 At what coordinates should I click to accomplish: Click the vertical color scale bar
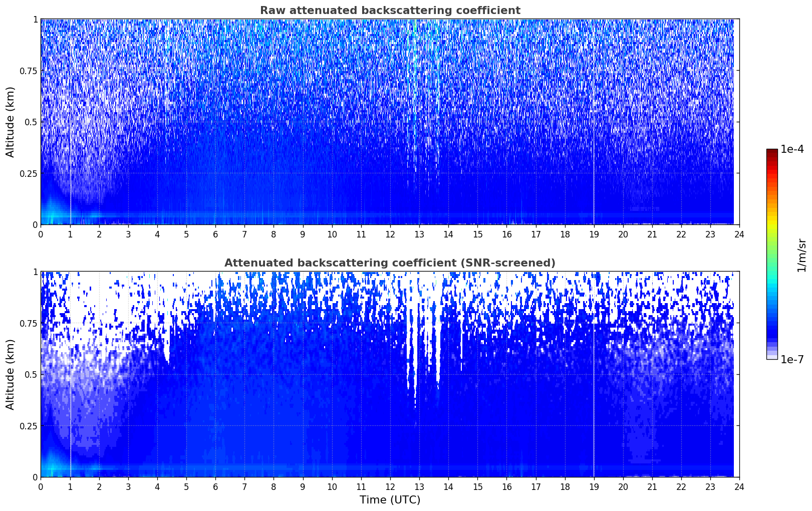772,254
